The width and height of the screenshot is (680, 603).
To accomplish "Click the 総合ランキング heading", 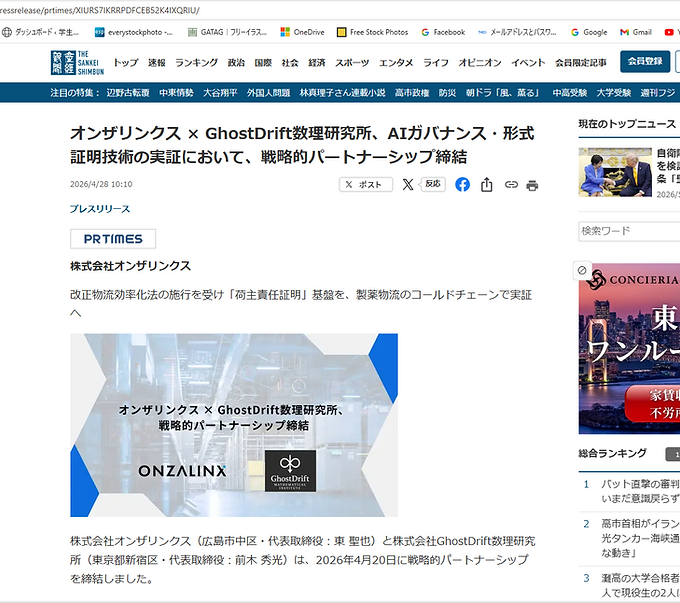I will pos(612,453).
